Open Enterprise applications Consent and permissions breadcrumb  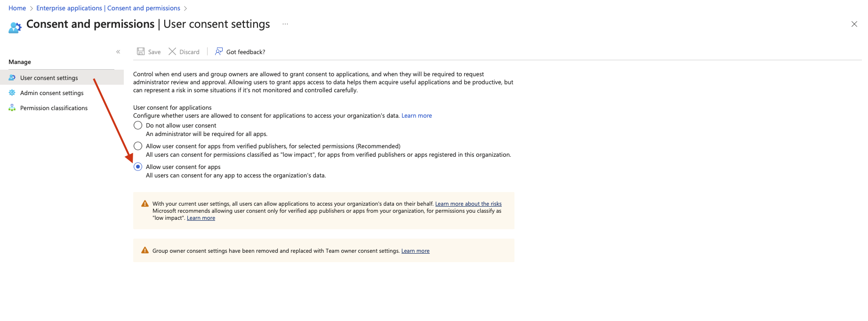click(x=108, y=8)
